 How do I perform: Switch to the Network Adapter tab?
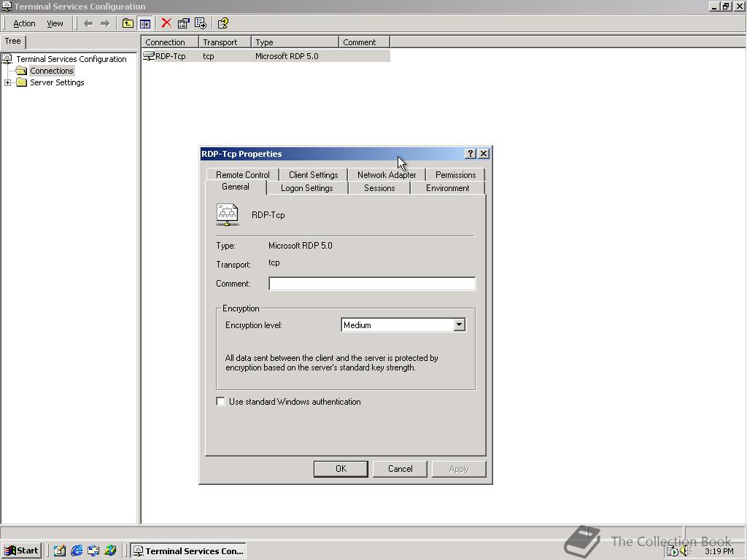(x=387, y=175)
